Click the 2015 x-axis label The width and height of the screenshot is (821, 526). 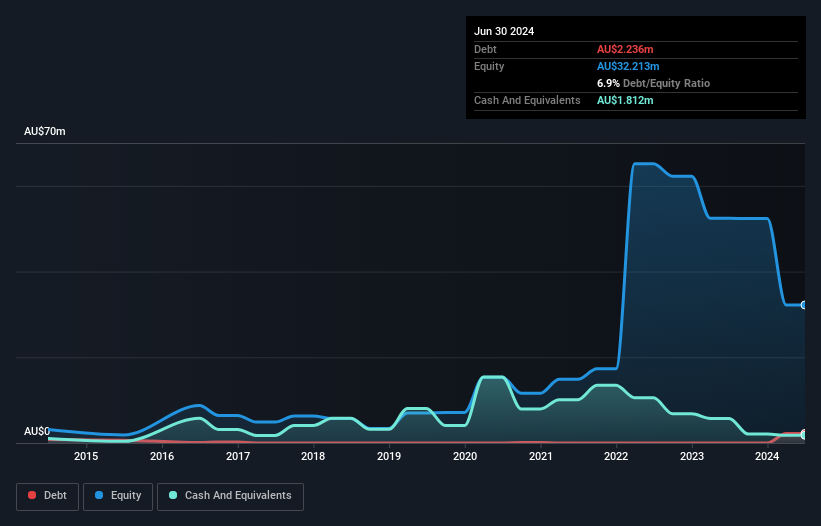86,456
